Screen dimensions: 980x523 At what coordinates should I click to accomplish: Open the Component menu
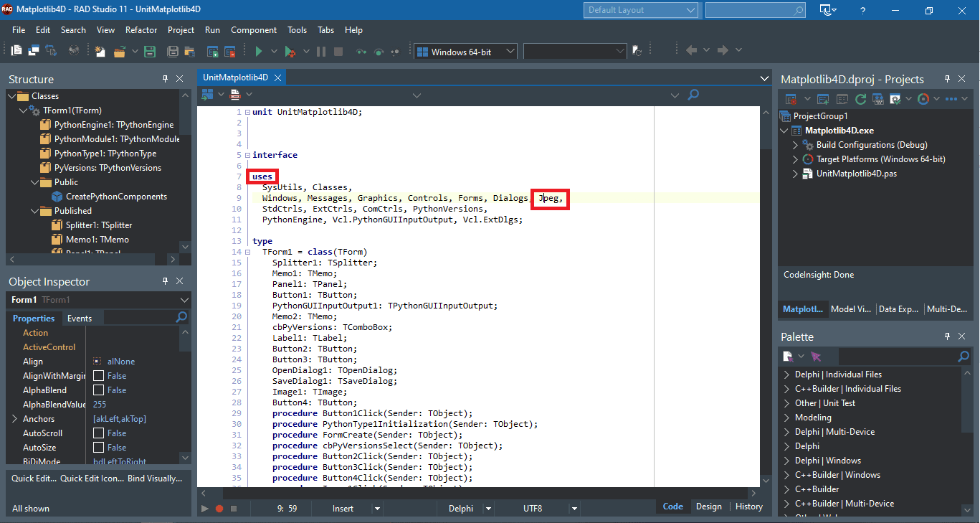(254, 29)
